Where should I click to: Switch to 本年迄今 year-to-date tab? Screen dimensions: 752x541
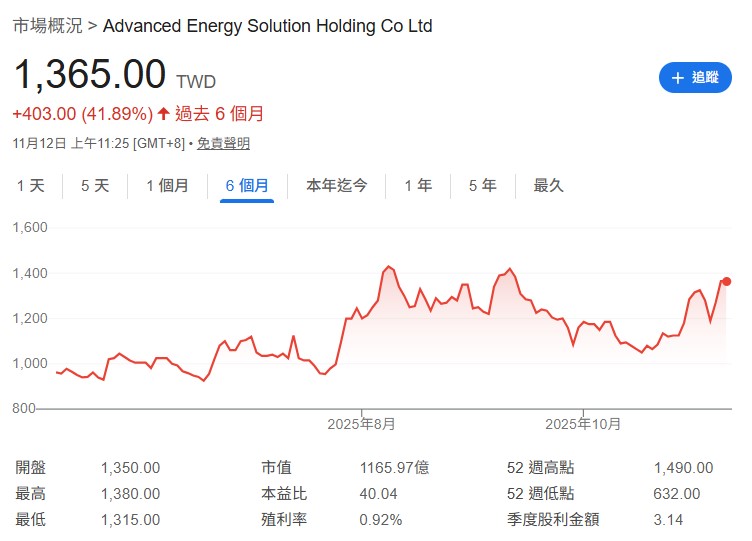click(336, 185)
